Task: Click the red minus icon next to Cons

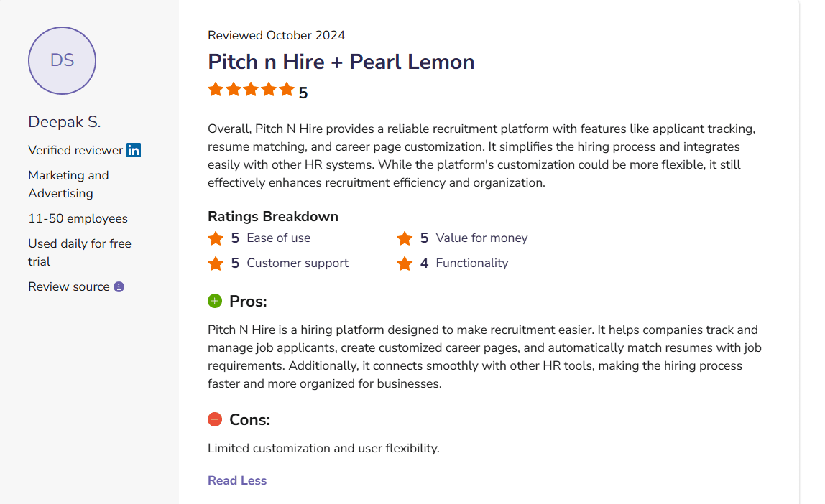Action: coord(214,419)
